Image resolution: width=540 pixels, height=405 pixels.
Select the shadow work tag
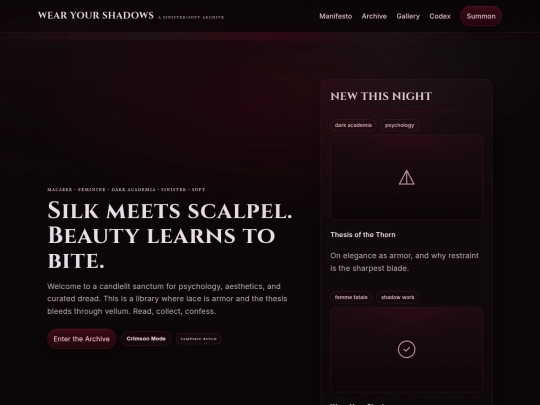pos(397,297)
